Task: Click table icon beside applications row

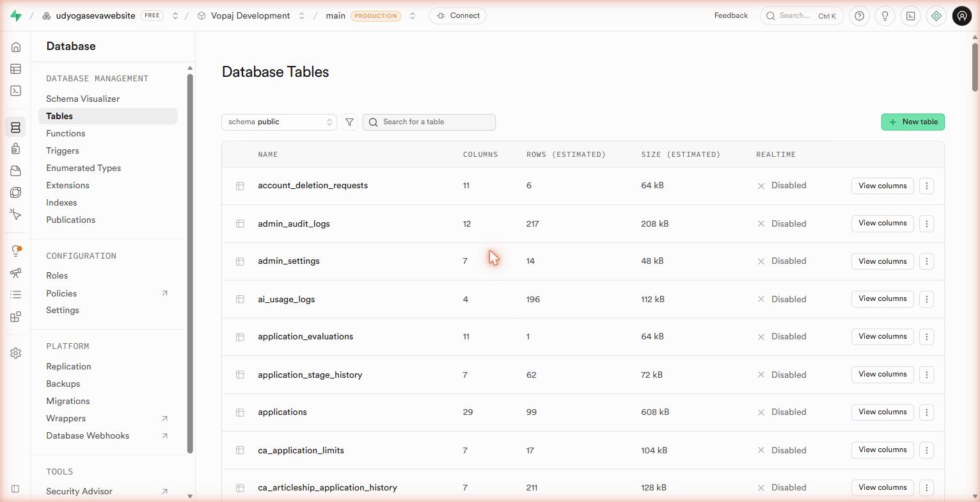Action: [240, 412]
